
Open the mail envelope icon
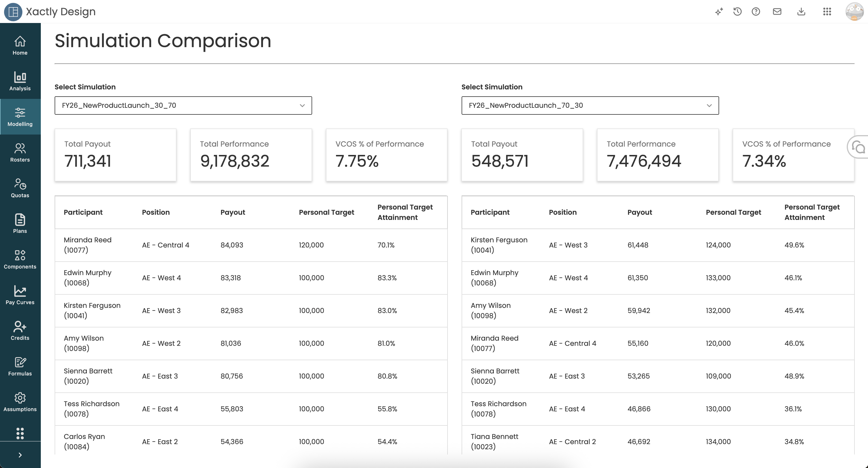click(777, 12)
